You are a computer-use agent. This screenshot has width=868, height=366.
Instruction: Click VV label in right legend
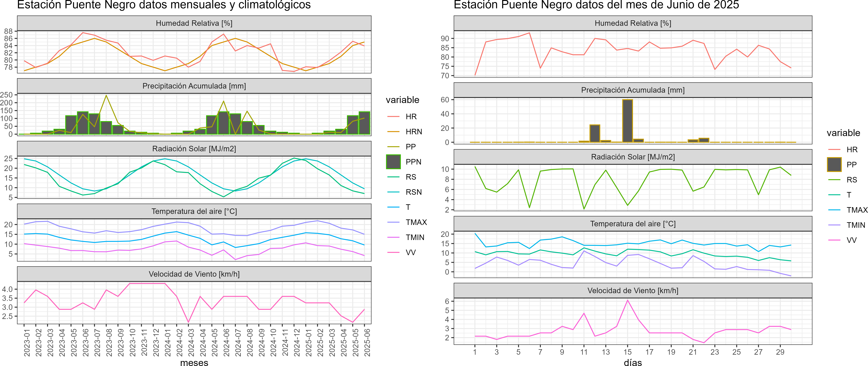tap(851, 240)
